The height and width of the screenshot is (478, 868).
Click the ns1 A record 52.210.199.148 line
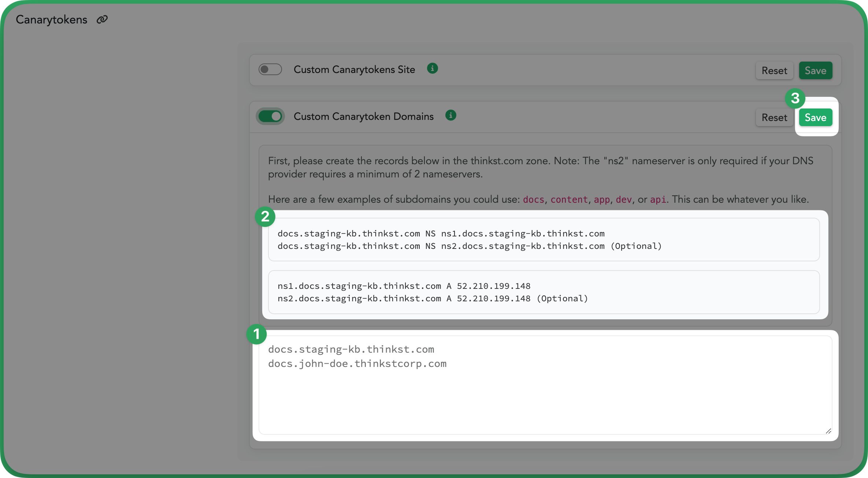click(x=404, y=286)
